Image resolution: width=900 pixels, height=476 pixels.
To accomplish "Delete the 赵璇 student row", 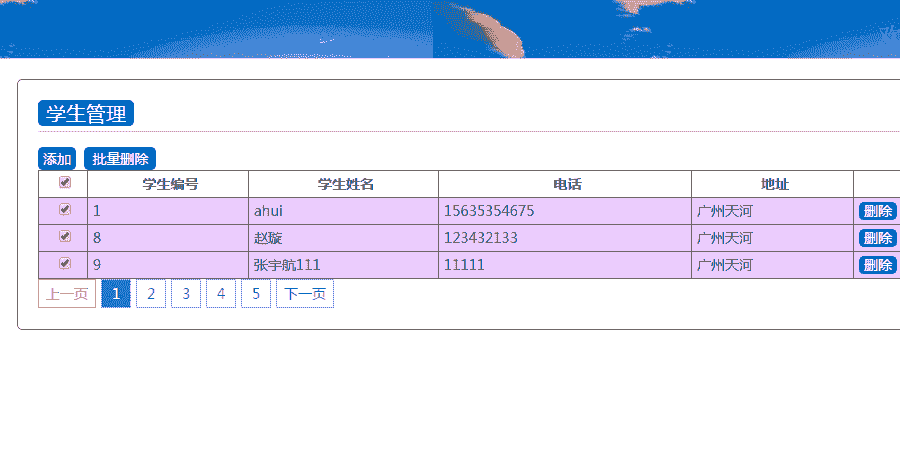I will [877, 238].
